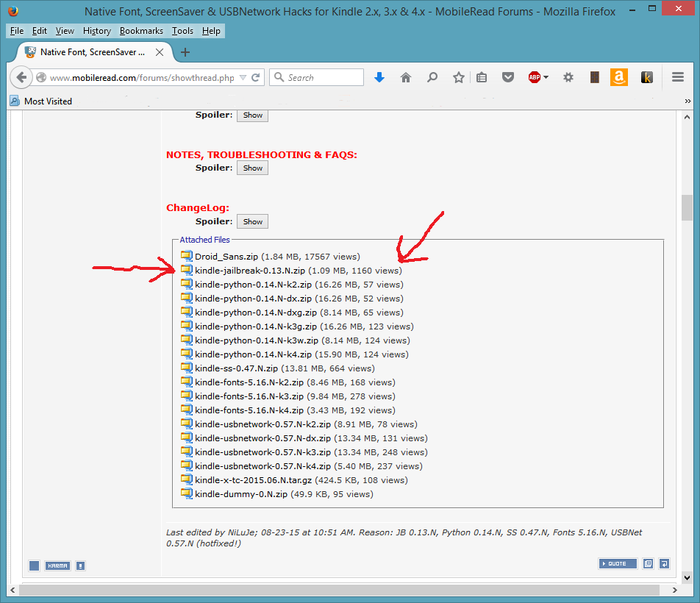Download kindle-usbnetwork-0.57.N-dx.zip
Viewport: 700px width, 603px height.
(x=263, y=438)
